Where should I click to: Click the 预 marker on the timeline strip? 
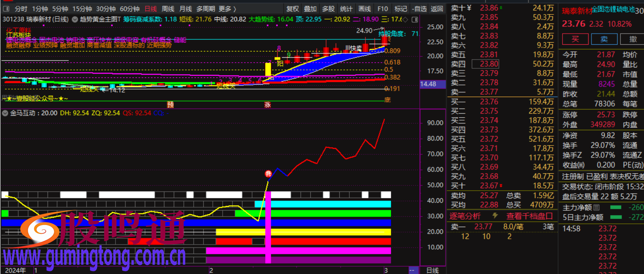click(x=170, y=105)
